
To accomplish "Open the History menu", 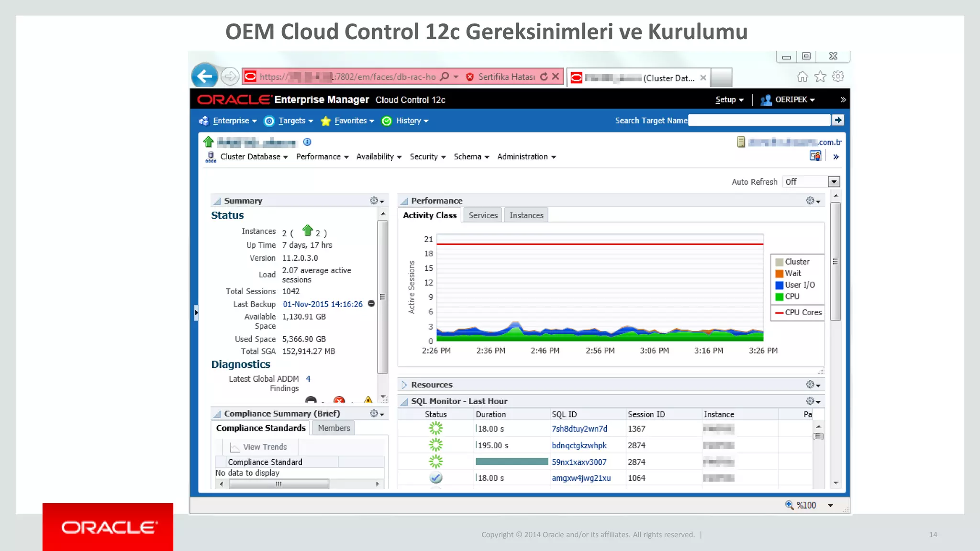I will pyautogui.click(x=405, y=121).
